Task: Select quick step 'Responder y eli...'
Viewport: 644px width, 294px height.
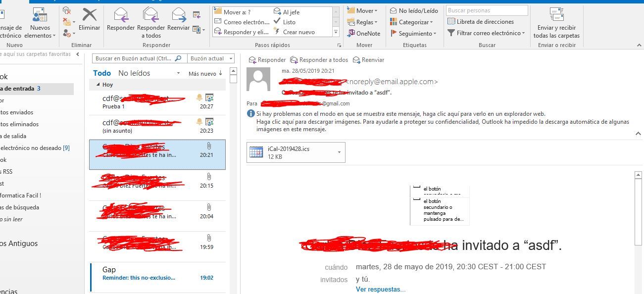Action: [x=242, y=32]
